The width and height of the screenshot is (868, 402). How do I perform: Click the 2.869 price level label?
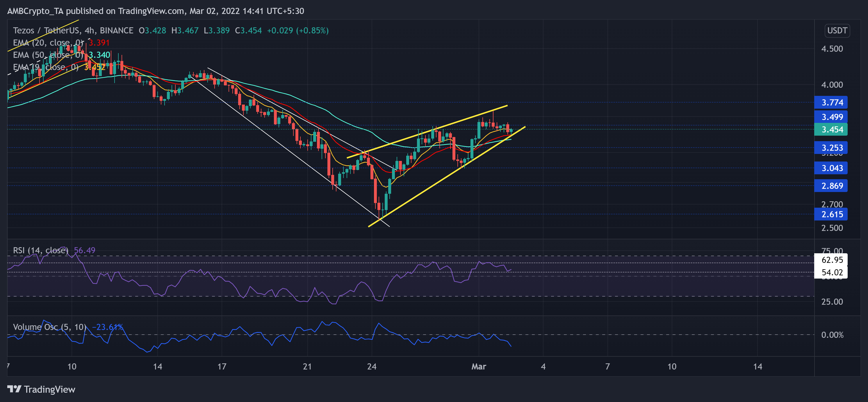tap(830, 186)
